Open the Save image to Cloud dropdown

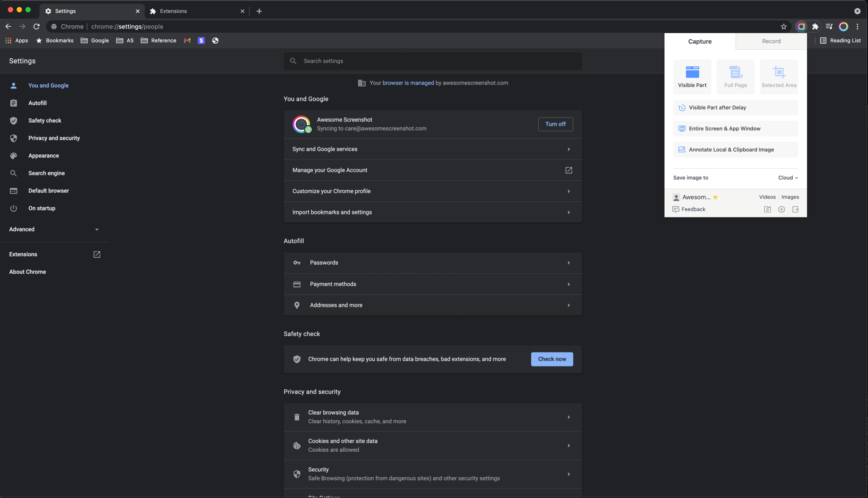[787, 177]
